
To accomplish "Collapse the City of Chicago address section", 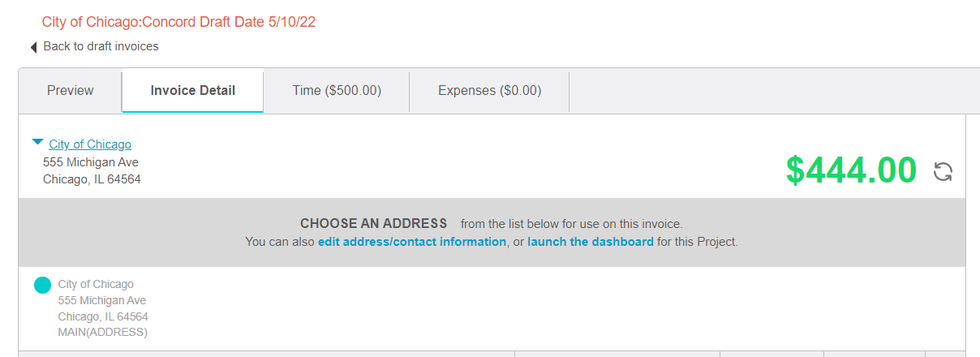I will [x=37, y=142].
